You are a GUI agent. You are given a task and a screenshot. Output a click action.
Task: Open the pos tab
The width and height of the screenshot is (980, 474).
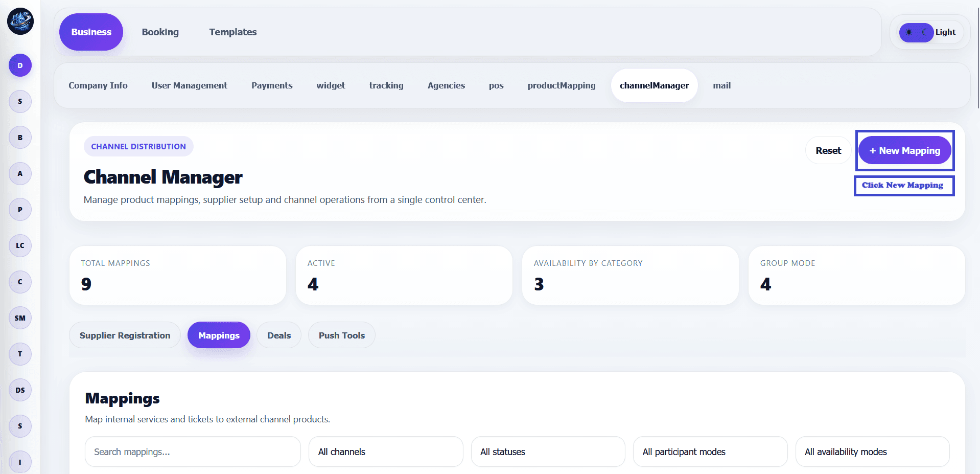pyautogui.click(x=496, y=85)
